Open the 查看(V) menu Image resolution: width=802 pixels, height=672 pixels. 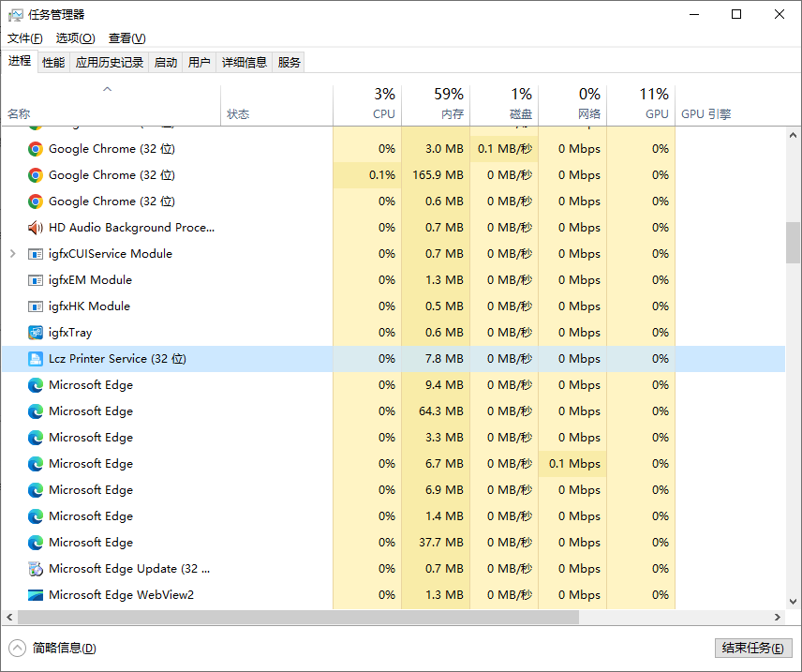(x=126, y=38)
